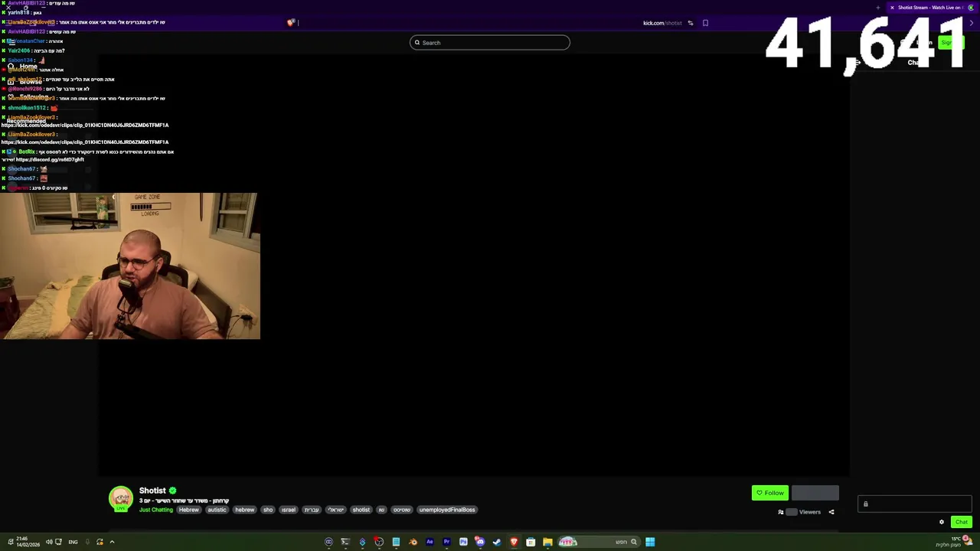The height and width of the screenshot is (551, 980).
Task: Click the volume speaker tray icon
Action: point(49,542)
